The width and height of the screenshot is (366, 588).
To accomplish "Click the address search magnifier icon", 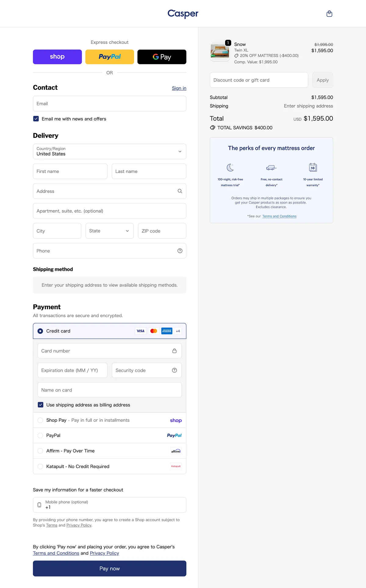I will click(180, 191).
